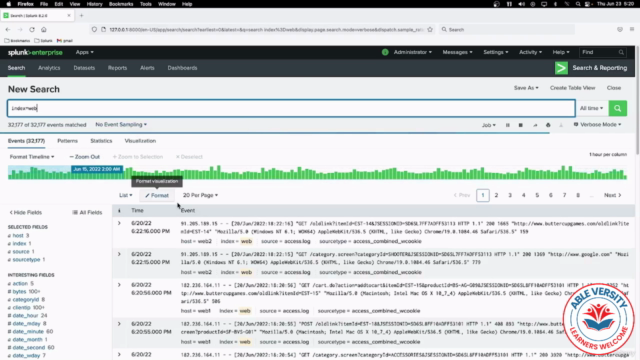Viewport: 640px width, 360px height.
Task: Click the event info column icon
Action: (119, 211)
